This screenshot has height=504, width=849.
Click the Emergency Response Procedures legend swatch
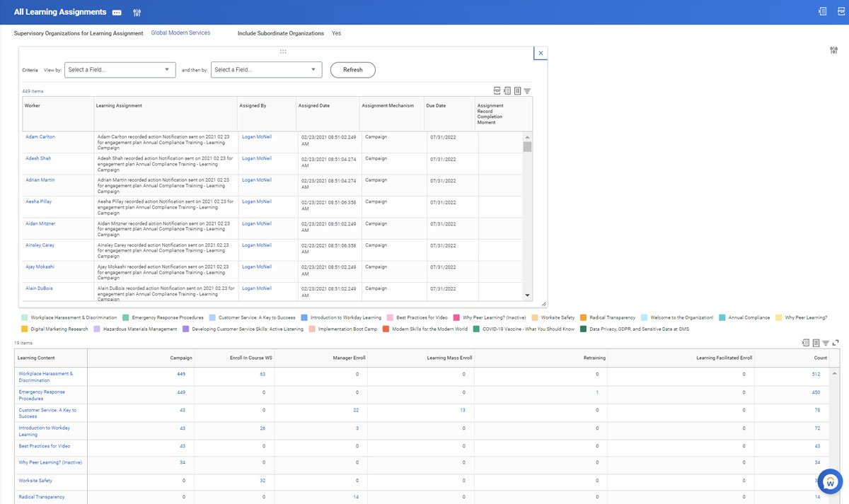click(x=127, y=318)
